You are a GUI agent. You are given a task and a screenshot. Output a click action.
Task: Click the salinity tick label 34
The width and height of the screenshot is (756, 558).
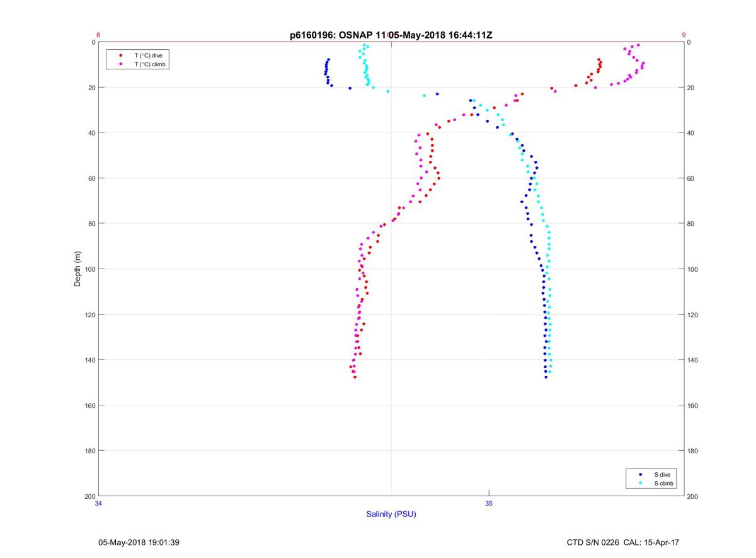[98, 503]
